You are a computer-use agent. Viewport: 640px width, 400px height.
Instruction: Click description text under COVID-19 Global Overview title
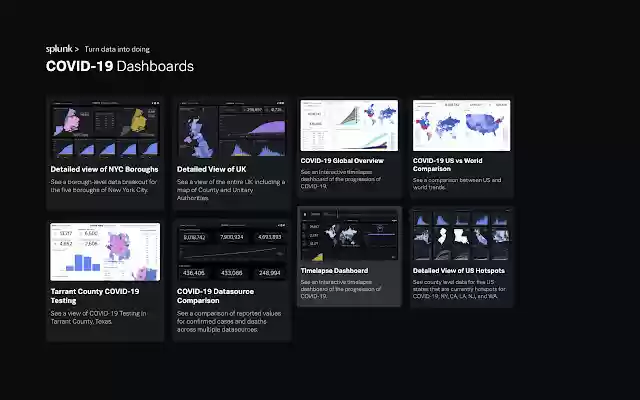point(341,179)
